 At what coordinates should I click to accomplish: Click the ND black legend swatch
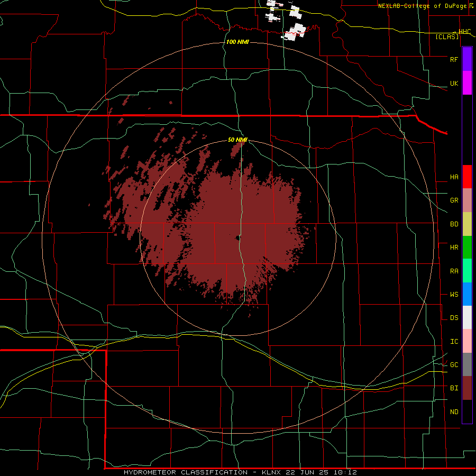point(467,411)
